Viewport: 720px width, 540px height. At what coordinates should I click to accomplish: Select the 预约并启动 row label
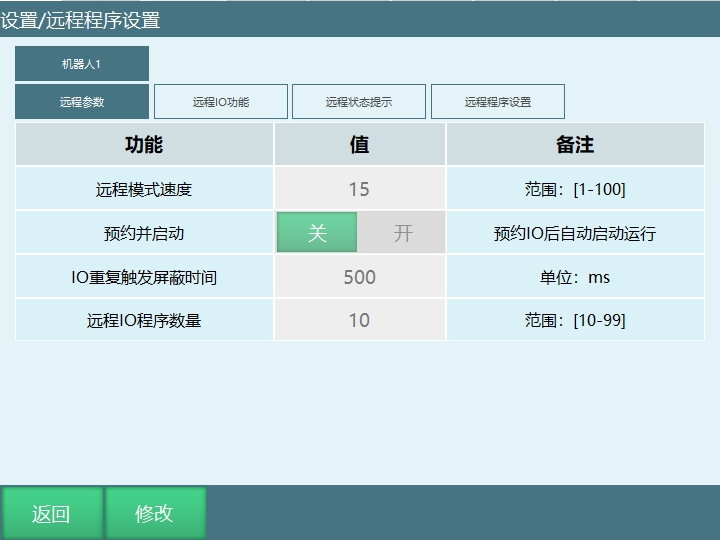pyautogui.click(x=144, y=233)
